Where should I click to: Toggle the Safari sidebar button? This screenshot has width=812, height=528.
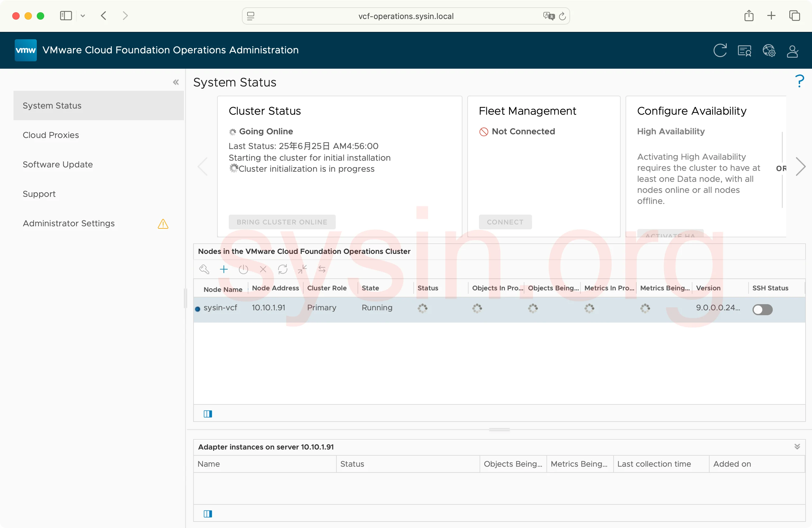click(x=66, y=16)
